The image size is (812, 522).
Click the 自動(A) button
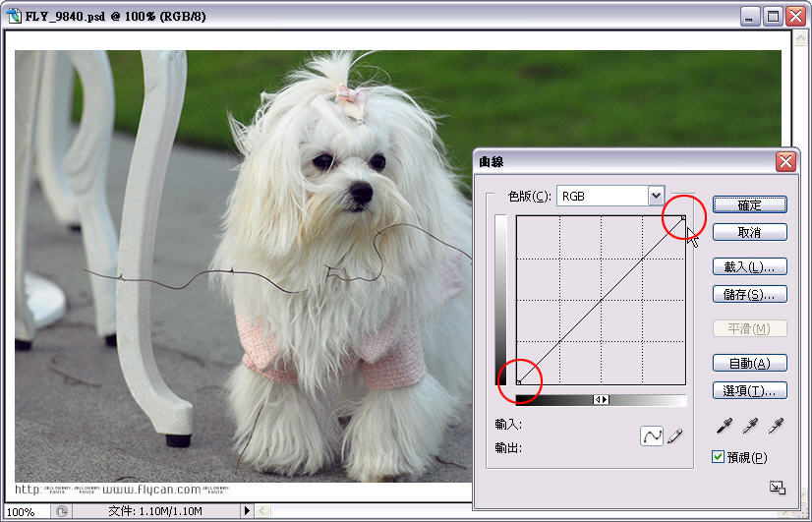coord(749,363)
